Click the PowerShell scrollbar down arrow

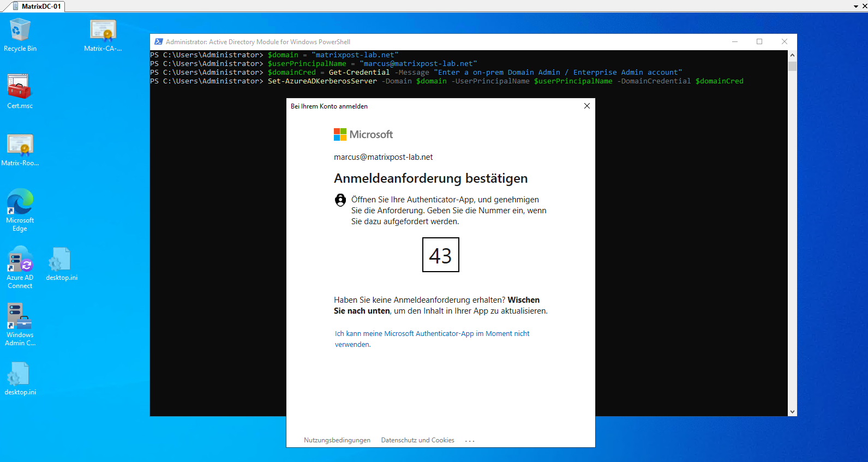click(x=792, y=412)
